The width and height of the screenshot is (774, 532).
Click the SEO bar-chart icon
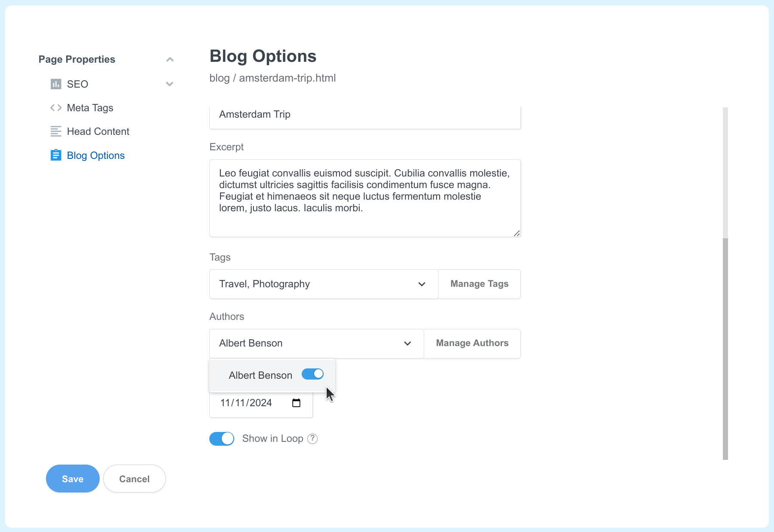pos(56,84)
